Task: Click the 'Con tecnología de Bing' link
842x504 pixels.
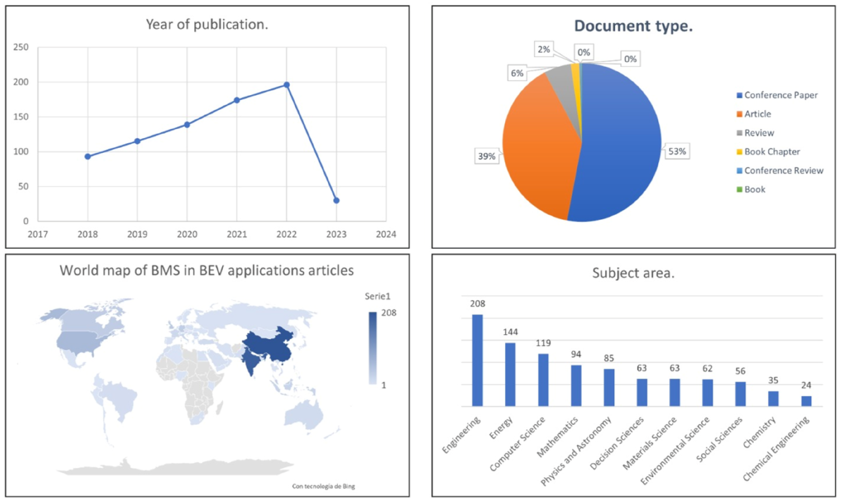Action: pyautogui.click(x=323, y=486)
